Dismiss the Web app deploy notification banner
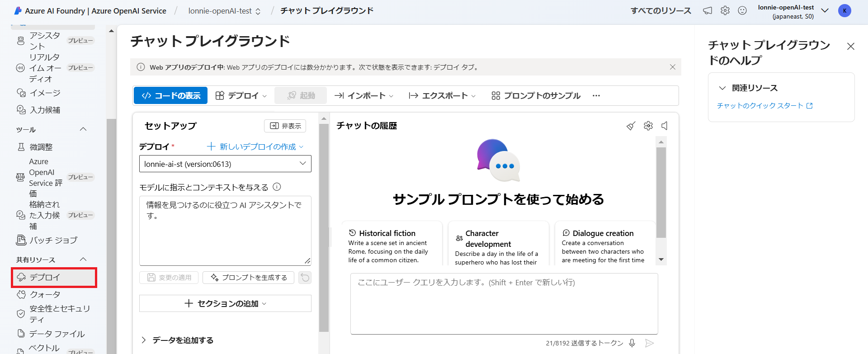 [673, 67]
